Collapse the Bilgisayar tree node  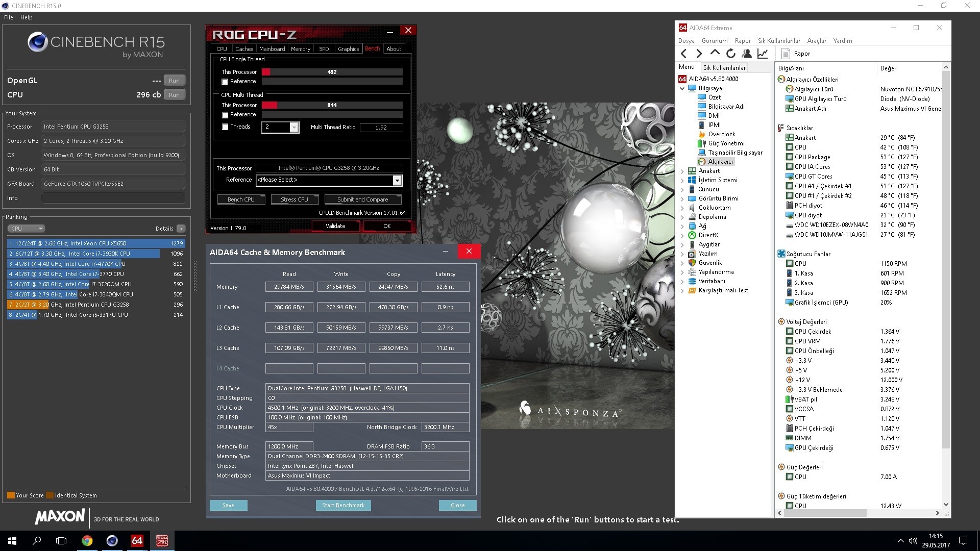(x=682, y=88)
